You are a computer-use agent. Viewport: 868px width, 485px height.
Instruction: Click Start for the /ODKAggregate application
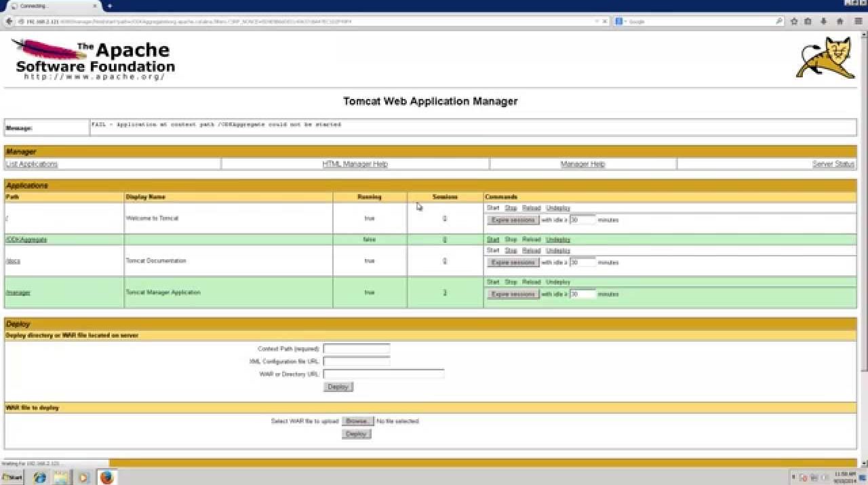492,239
